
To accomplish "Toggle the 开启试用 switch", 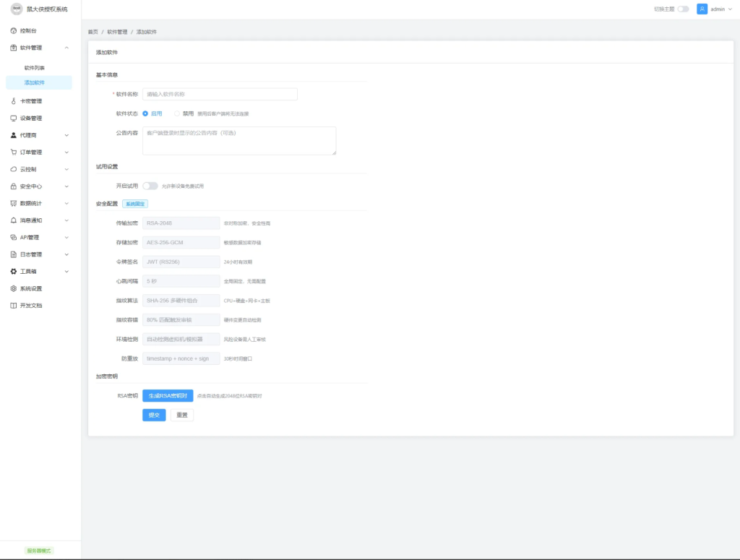I will pyautogui.click(x=150, y=186).
